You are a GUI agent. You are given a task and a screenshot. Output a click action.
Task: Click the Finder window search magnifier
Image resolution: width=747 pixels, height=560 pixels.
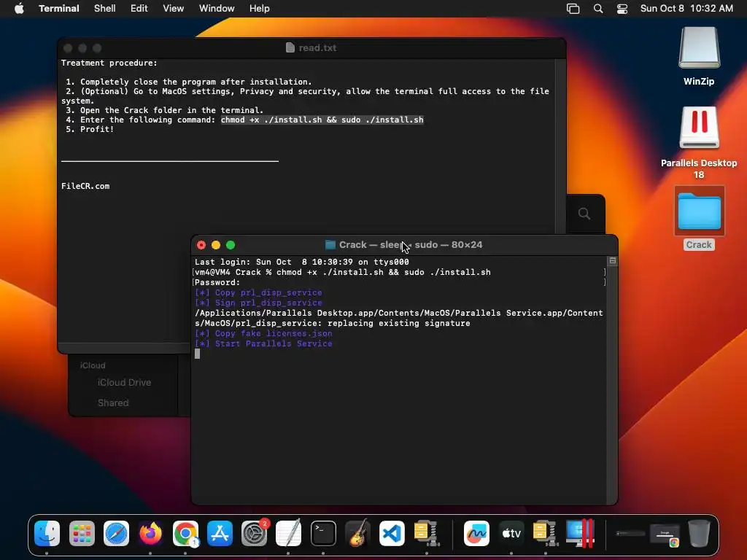[584, 214]
